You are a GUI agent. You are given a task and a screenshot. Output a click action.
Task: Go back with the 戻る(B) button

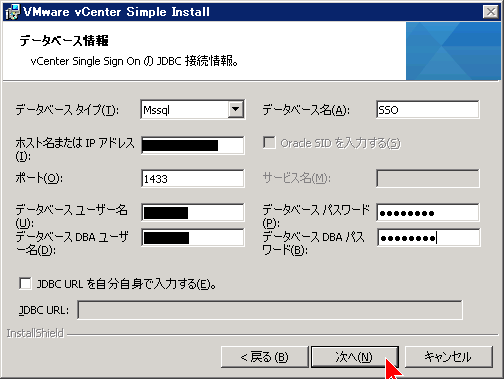coord(264,357)
